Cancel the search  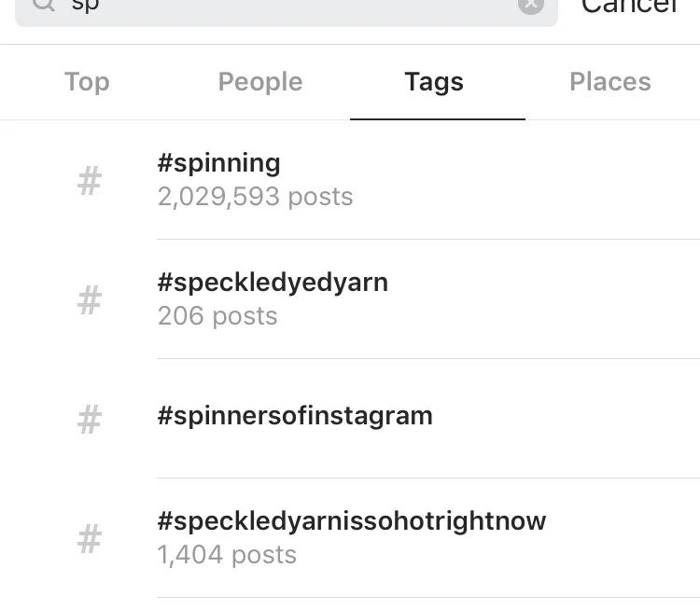629,6
